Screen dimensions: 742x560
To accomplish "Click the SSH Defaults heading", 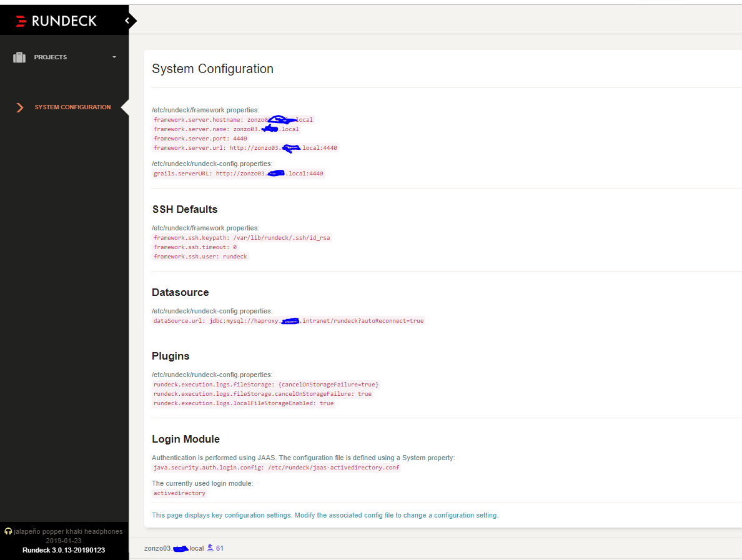I will pyautogui.click(x=185, y=210).
